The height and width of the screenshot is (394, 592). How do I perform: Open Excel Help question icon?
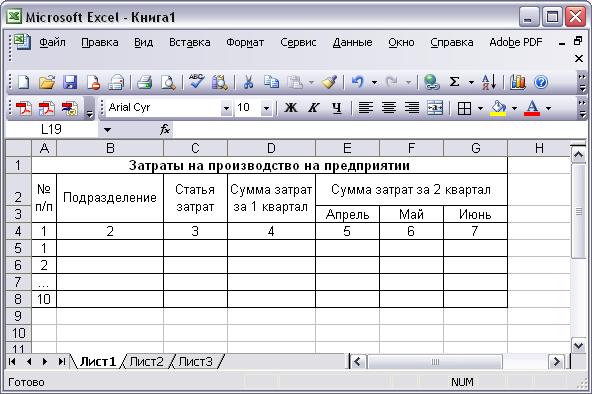tap(541, 82)
